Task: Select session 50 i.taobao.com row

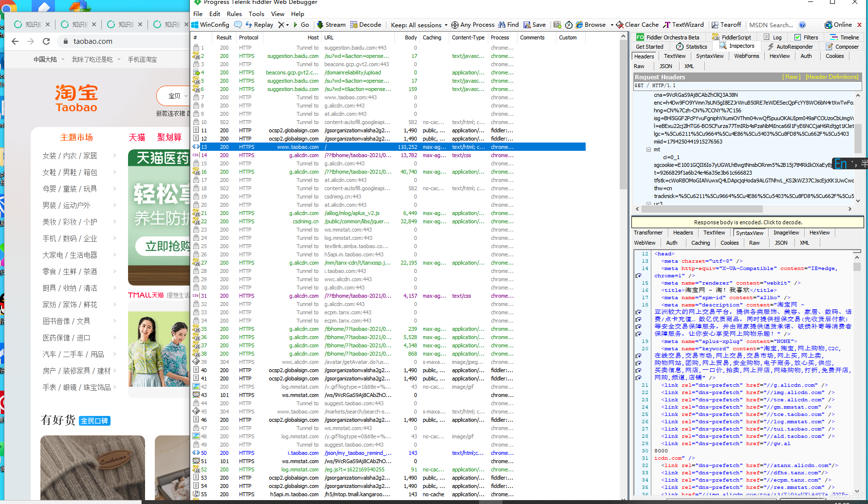Action: (388, 453)
